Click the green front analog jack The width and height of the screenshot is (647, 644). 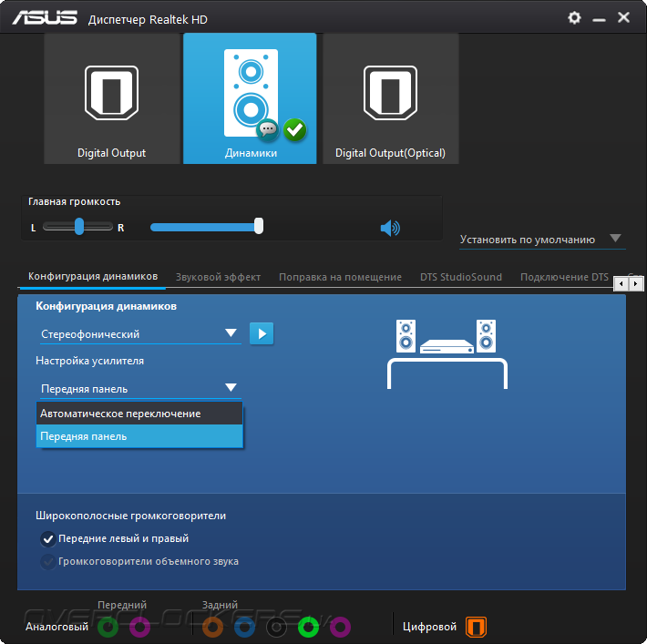(x=108, y=627)
